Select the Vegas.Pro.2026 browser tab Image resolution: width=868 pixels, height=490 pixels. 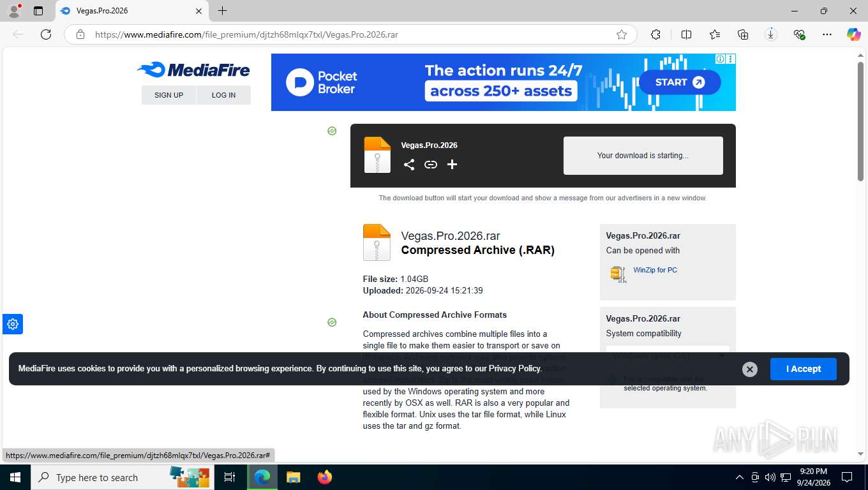pos(131,11)
